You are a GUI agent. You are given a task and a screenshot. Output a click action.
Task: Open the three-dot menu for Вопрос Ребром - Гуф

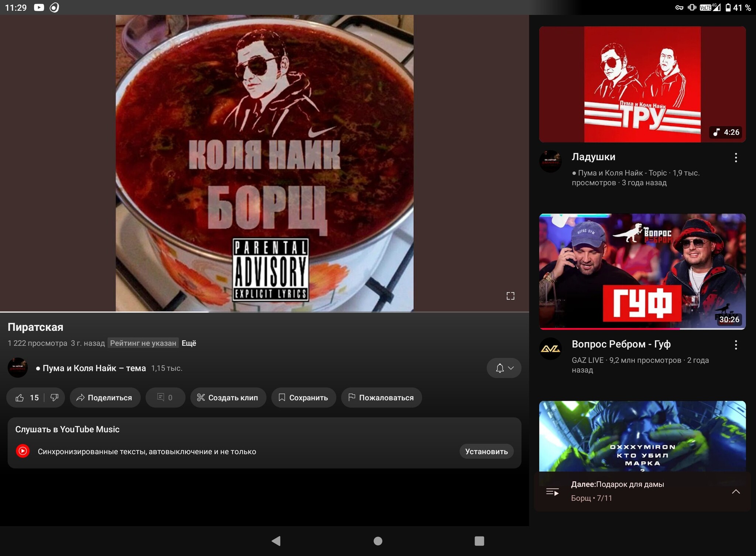click(x=736, y=345)
